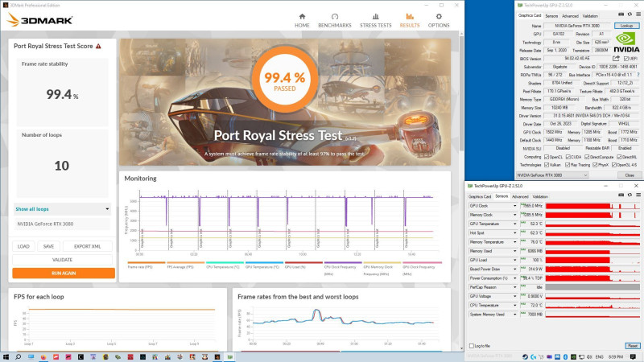Image resolution: width=644 pixels, height=362 pixels.
Task: Expand the Show all loops dropdown
Action: point(62,209)
